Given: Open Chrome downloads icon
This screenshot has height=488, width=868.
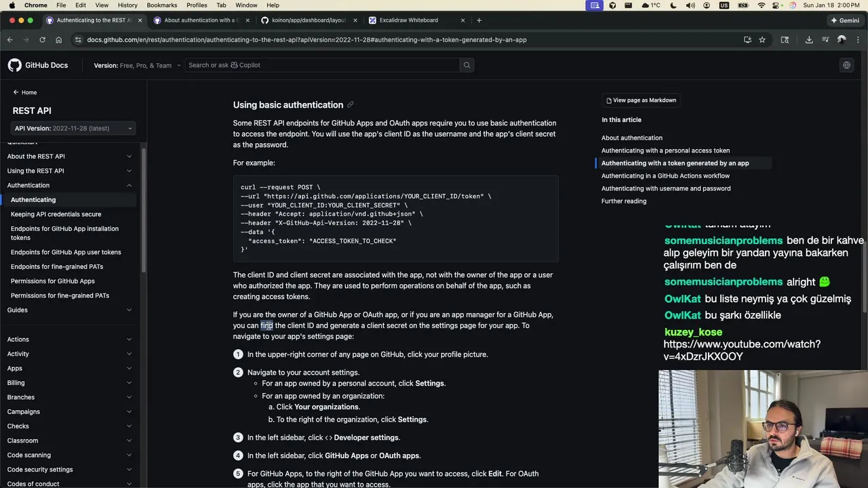Looking at the screenshot, I should [809, 39].
